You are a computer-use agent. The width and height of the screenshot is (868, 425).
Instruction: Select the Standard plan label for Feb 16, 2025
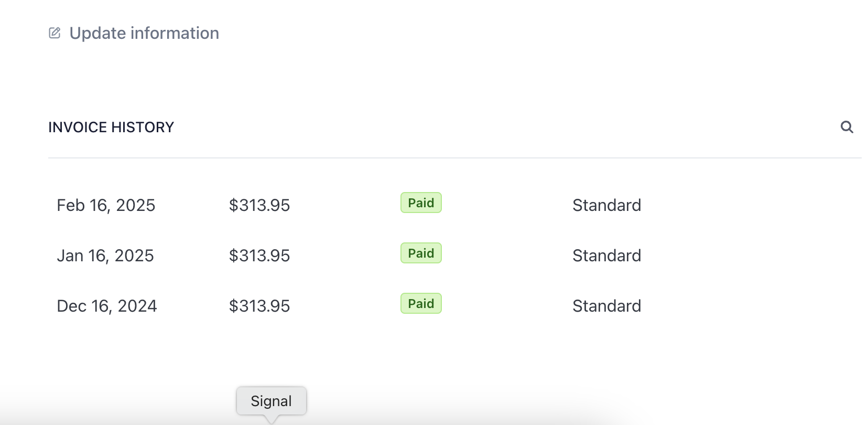click(606, 205)
